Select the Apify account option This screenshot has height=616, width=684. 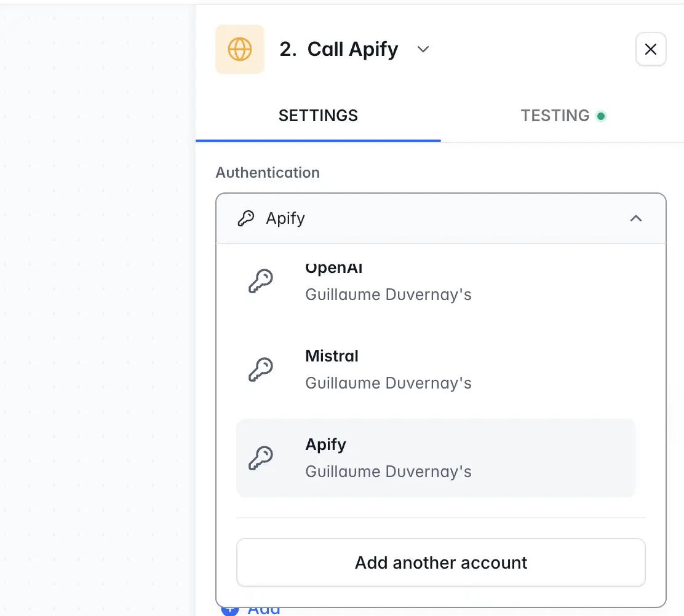tap(435, 458)
